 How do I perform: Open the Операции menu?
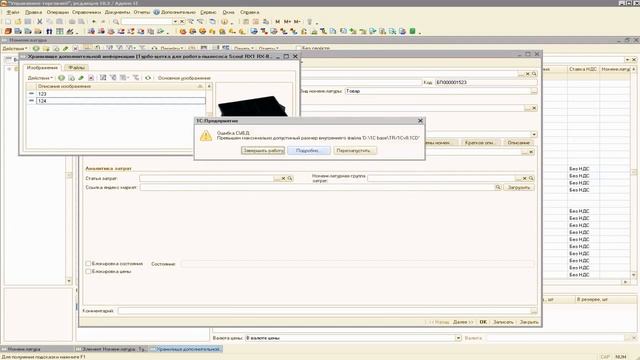[x=58, y=12]
